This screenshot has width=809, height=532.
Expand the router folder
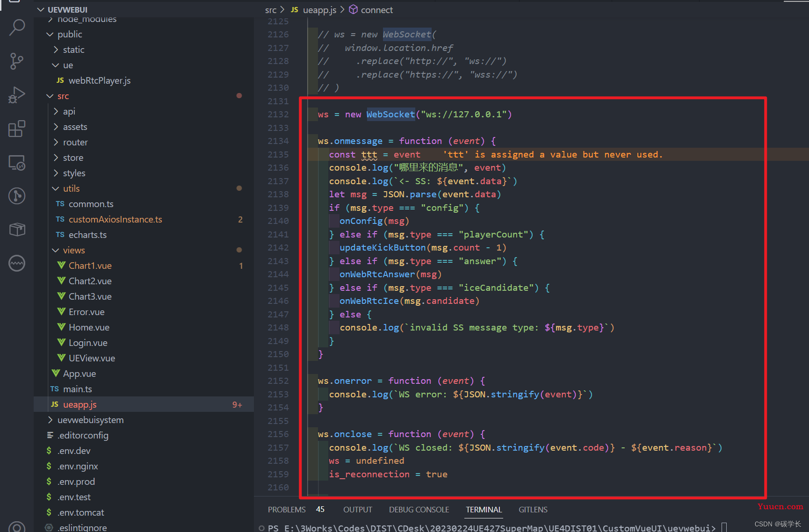[x=56, y=142]
